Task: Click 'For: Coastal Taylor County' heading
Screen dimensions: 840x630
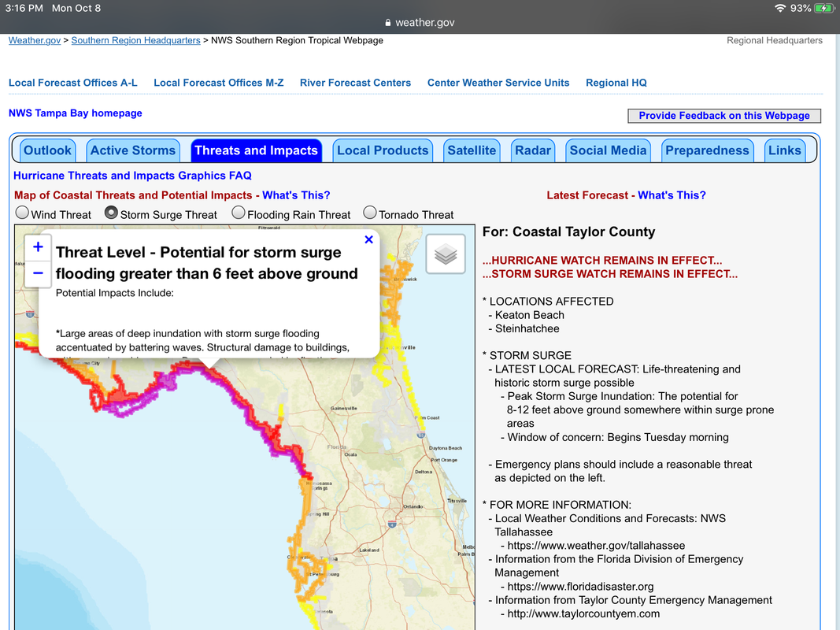Action: click(568, 232)
